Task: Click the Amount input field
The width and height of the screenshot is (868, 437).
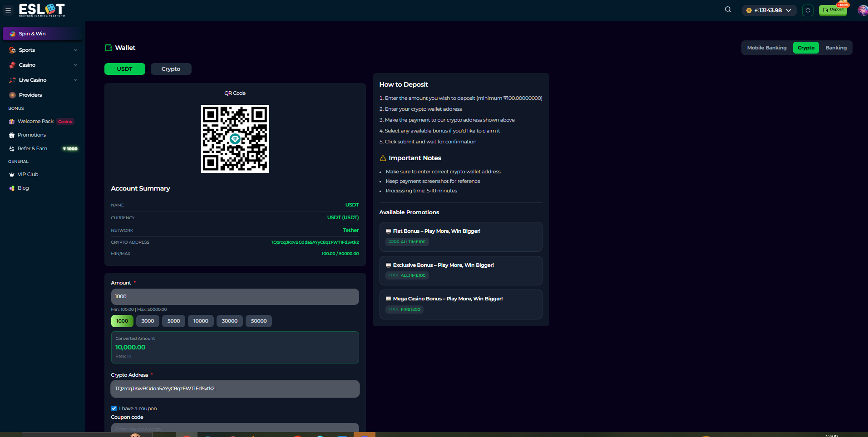Action: pos(235,297)
